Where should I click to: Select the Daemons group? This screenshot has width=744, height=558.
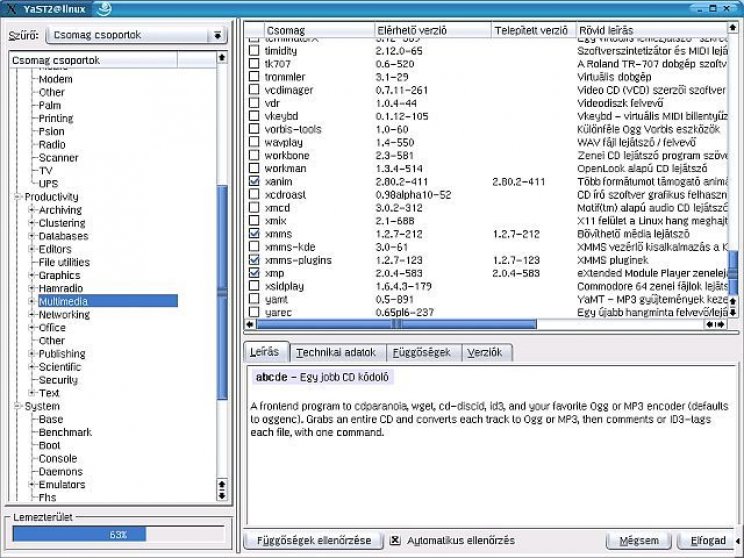click(x=60, y=471)
